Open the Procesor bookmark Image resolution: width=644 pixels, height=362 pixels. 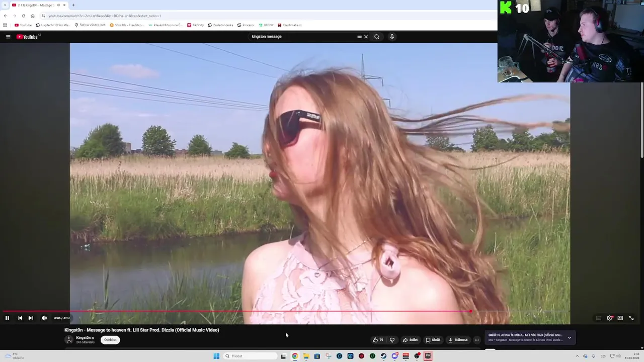[x=246, y=25]
